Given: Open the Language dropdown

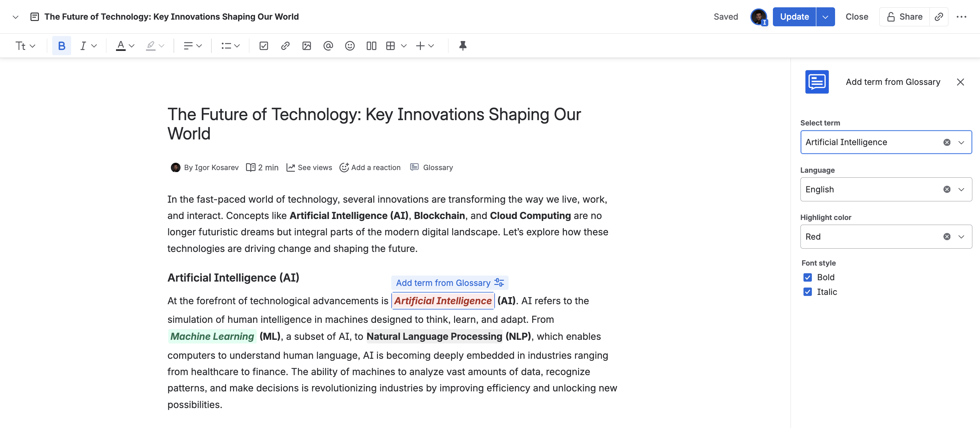Looking at the screenshot, I should [x=961, y=190].
